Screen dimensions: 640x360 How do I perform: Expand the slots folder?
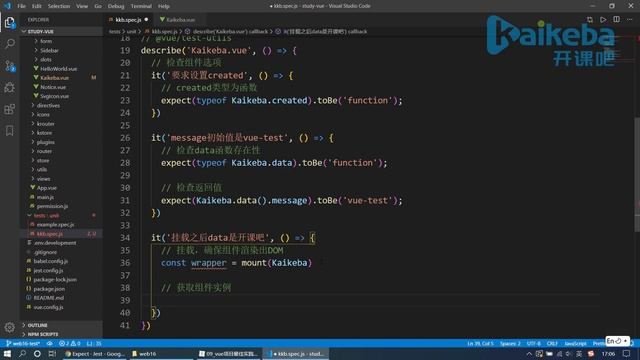(61, 60)
